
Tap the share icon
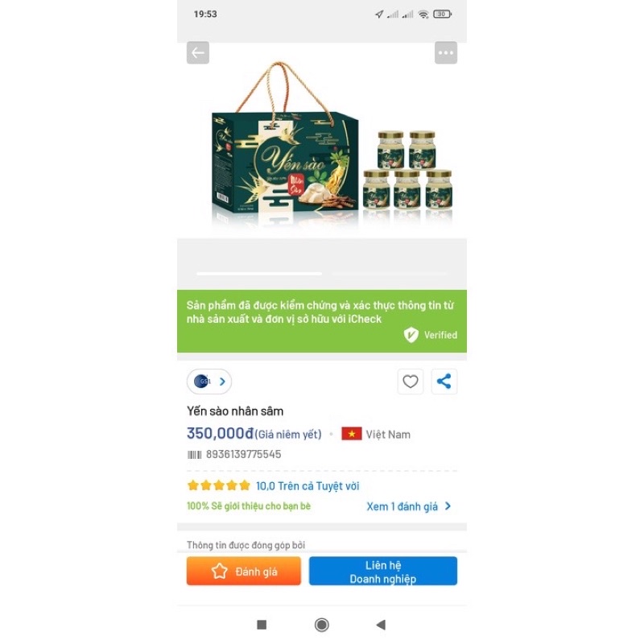(x=444, y=382)
